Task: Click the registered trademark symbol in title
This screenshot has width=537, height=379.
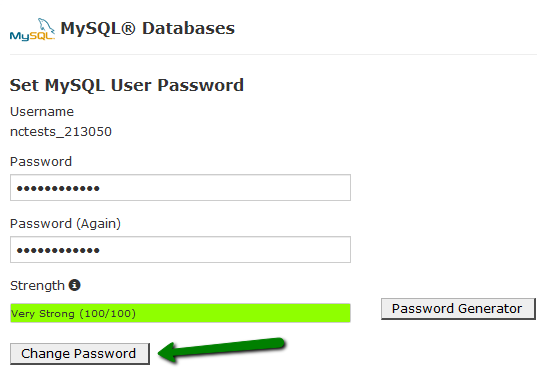Action: (x=128, y=28)
